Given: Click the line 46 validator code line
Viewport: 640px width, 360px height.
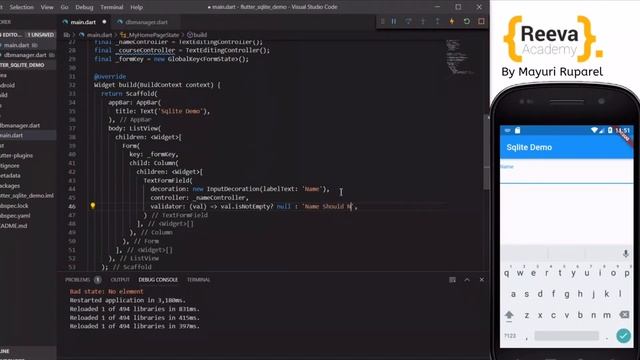Looking at the screenshot, I should pos(254,207).
